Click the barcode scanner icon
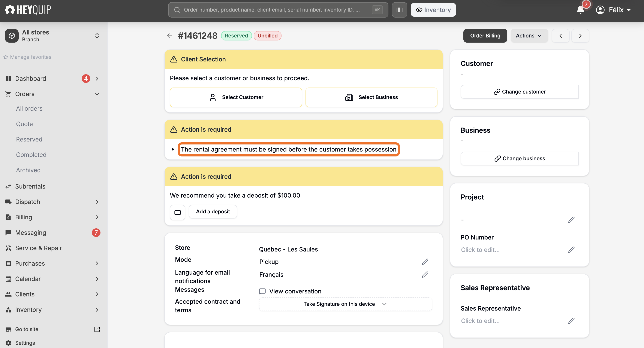Image resolution: width=644 pixels, height=348 pixels. click(x=399, y=10)
